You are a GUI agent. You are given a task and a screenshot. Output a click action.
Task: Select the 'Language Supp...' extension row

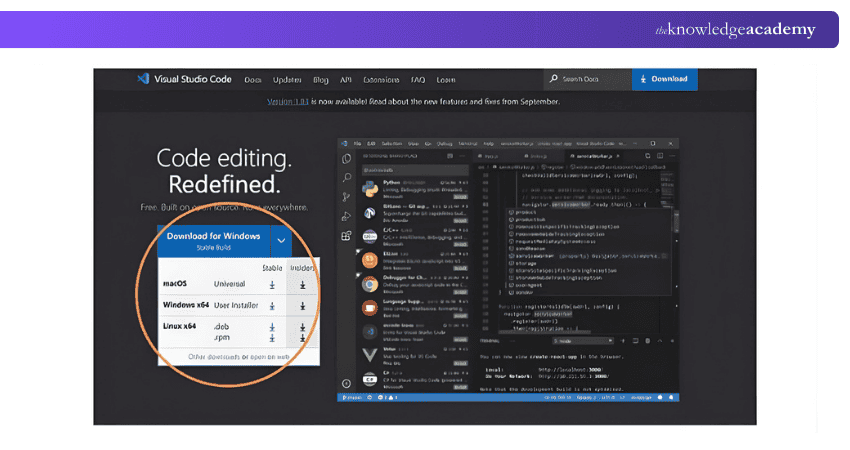coord(414,308)
